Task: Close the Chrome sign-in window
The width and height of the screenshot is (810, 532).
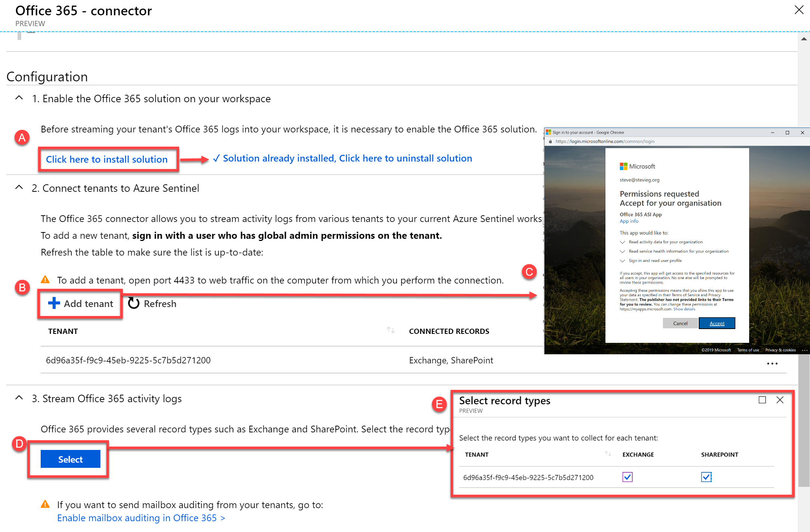Action: 802,132
